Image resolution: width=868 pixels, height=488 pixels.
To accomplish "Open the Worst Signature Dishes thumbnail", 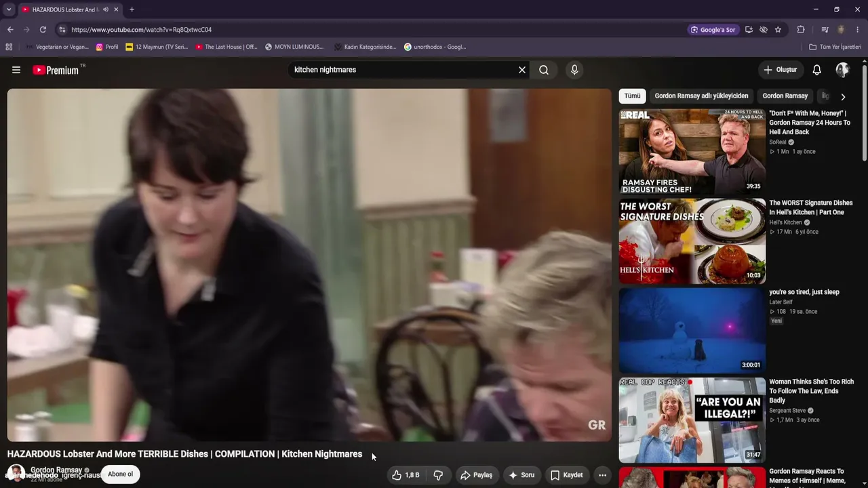I will [692, 241].
